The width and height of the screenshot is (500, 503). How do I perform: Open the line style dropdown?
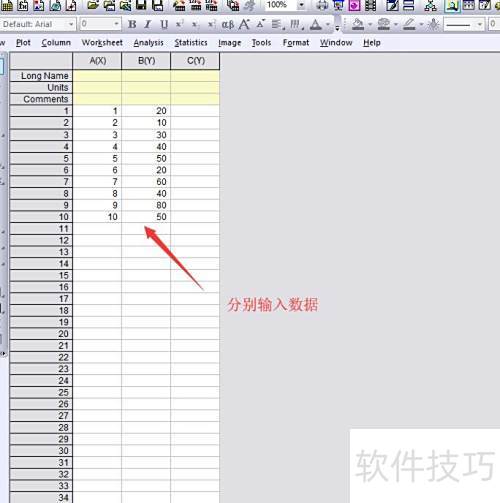coord(480,24)
